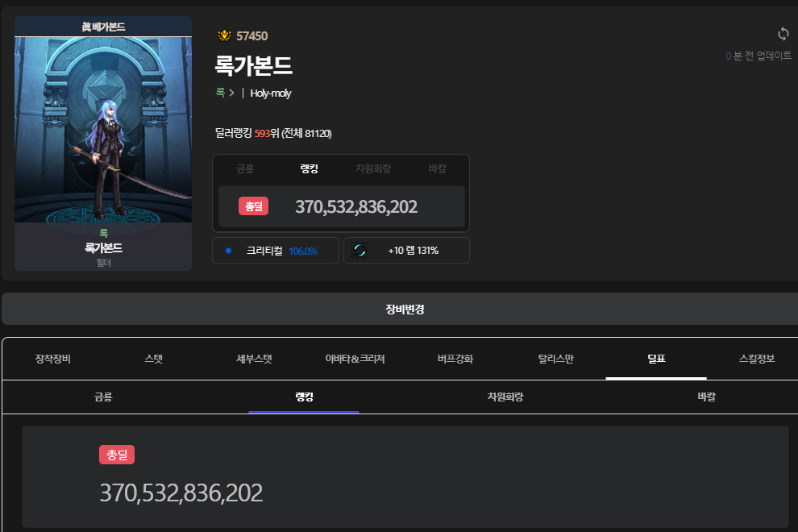Viewport: 798px width, 532px height.
Task: Expand the 록 server chevron link
Action: pyautogui.click(x=225, y=93)
